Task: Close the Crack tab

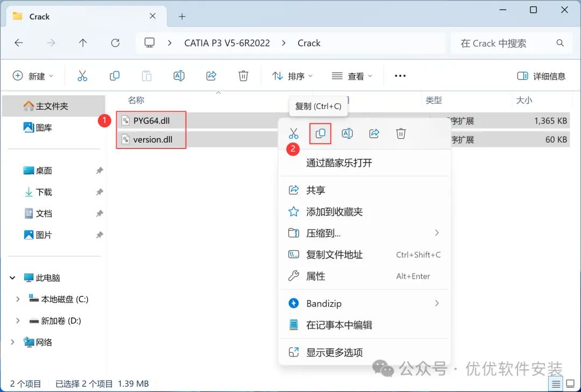Action: coord(153,16)
